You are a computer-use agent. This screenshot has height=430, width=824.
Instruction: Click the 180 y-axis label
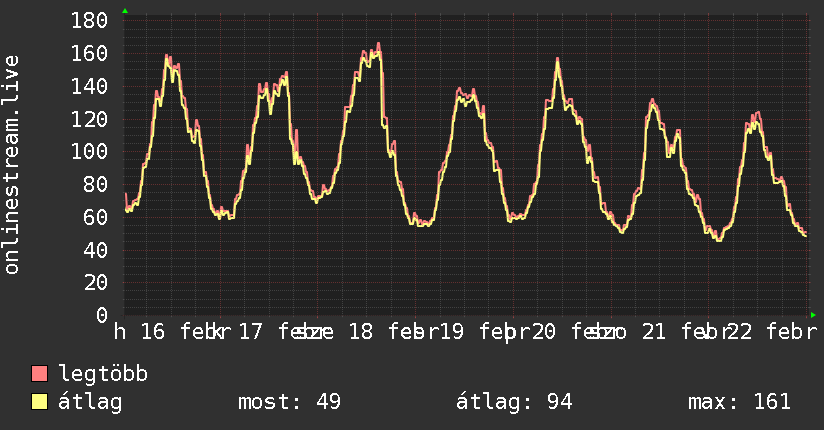coord(89,21)
